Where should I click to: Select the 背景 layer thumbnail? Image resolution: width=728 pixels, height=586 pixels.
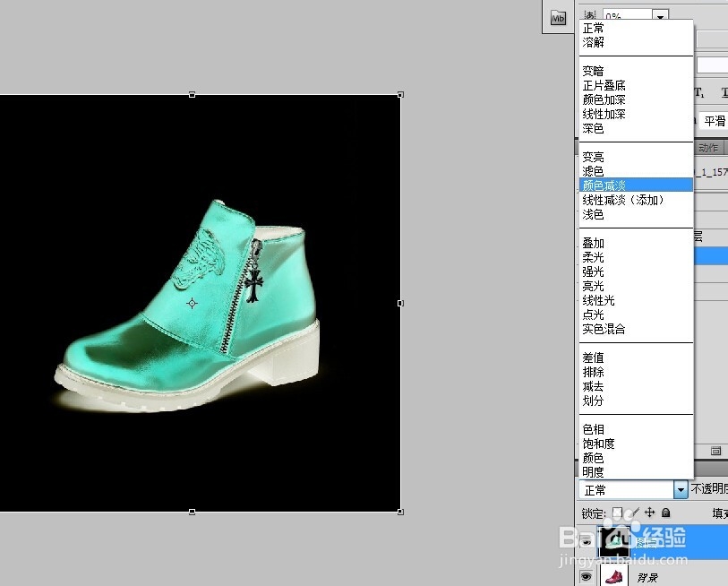point(614,576)
